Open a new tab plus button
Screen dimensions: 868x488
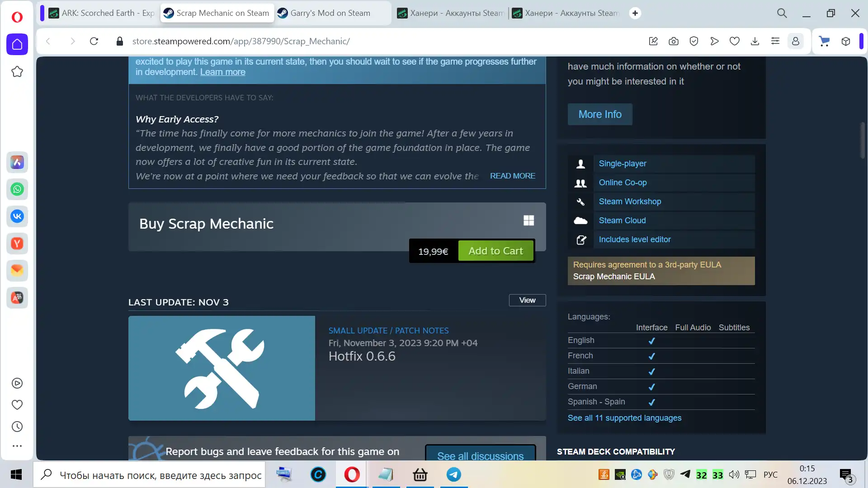tap(635, 13)
